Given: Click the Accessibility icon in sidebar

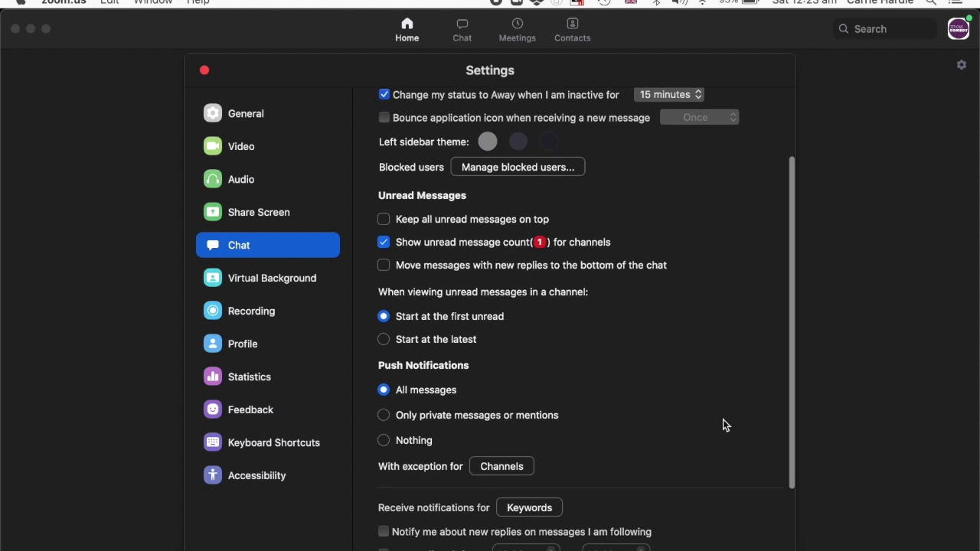Looking at the screenshot, I should click(x=213, y=475).
